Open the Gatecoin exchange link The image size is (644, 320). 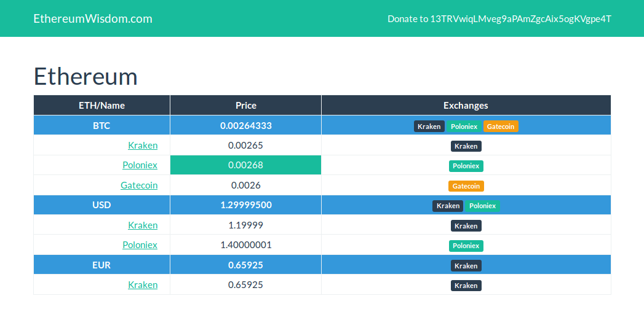[x=139, y=185]
